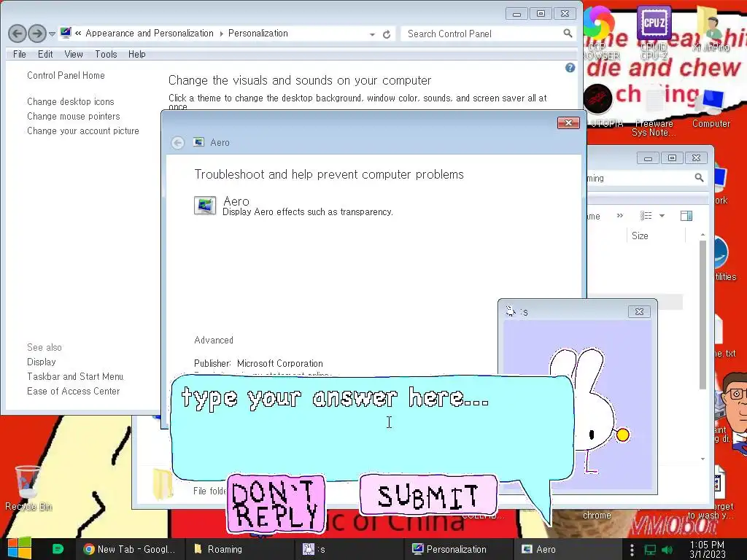Image resolution: width=747 pixels, height=560 pixels.
Task: Open Change your account picture link
Action: click(x=83, y=131)
